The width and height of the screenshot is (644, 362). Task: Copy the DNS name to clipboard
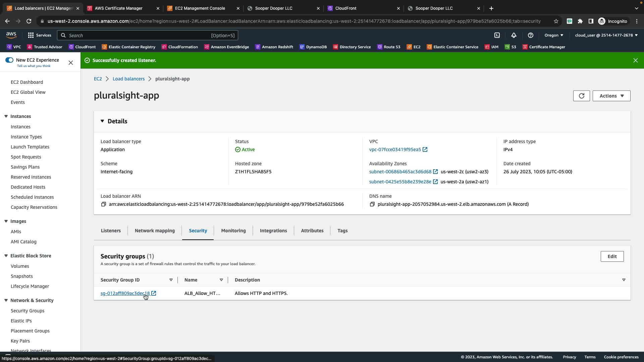pyautogui.click(x=372, y=204)
